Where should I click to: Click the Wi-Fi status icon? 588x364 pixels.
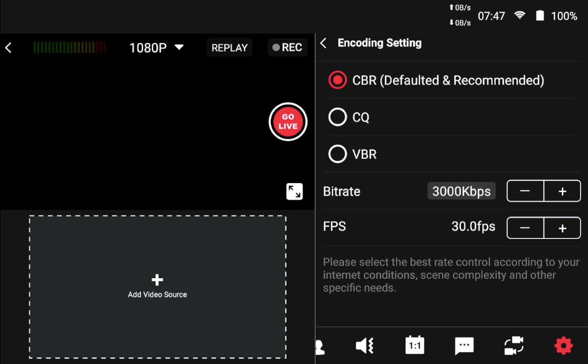[x=520, y=16]
